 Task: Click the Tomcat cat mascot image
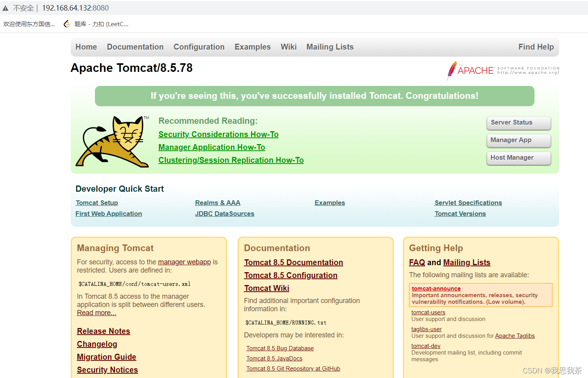coord(112,141)
